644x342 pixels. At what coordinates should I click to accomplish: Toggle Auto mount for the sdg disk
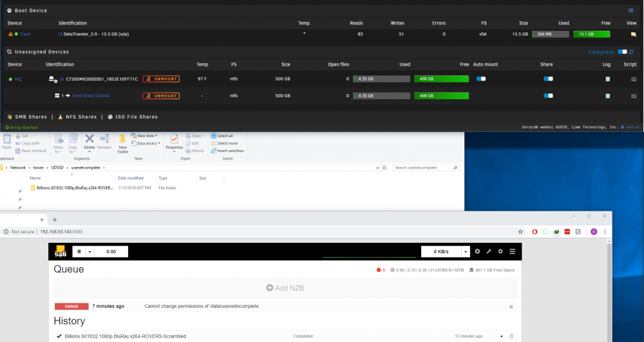tap(481, 79)
